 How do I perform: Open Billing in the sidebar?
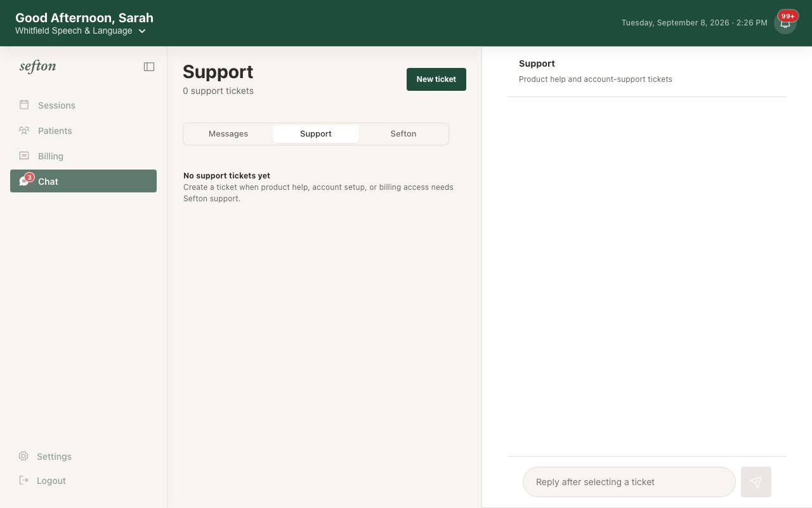coord(83,156)
